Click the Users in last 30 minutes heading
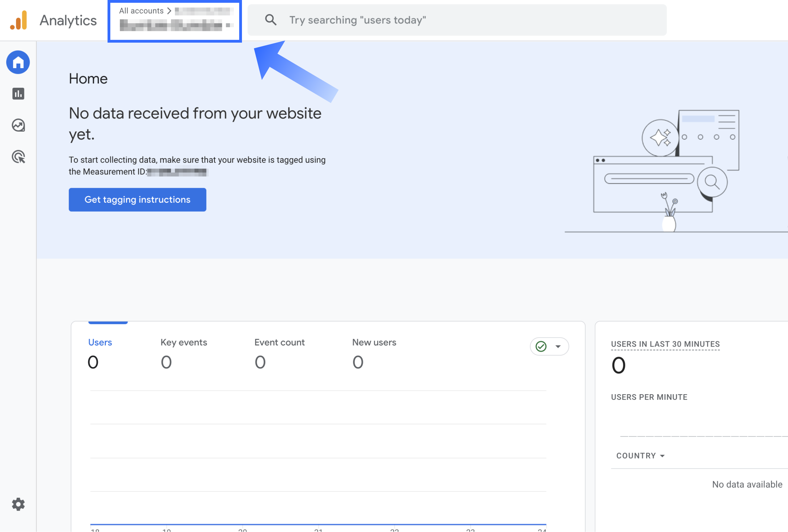788x532 pixels. click(x=665, y=344)
